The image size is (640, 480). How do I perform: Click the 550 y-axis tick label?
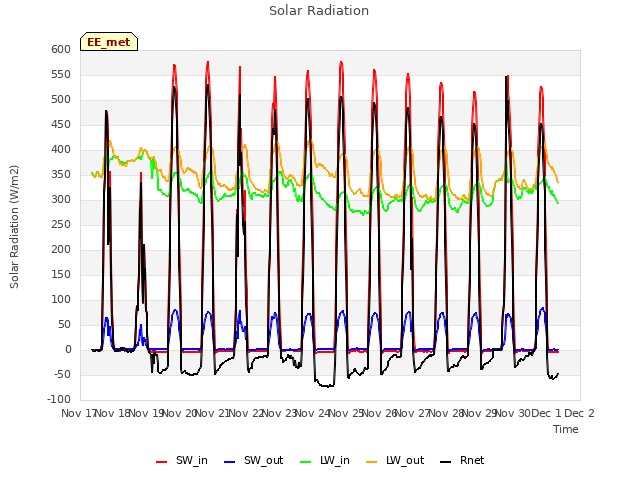(x=61, y=75)
